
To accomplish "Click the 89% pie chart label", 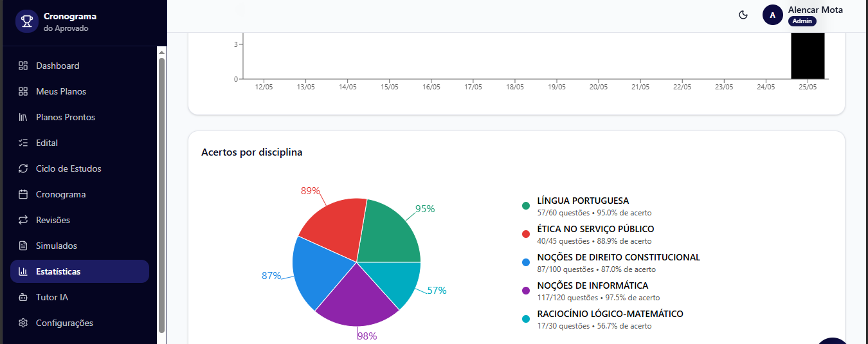I will click(x=311, y=191).
